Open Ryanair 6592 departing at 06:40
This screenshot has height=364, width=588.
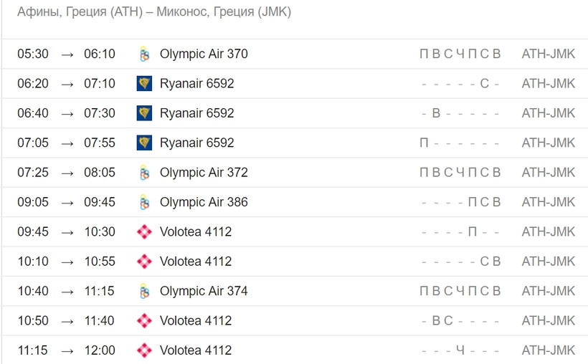196,113
